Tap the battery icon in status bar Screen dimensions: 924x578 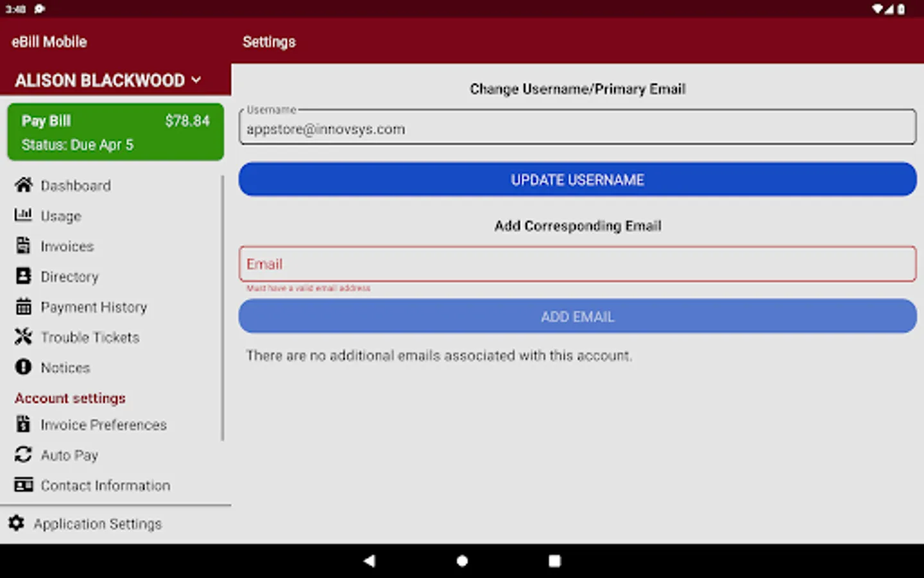(902, 8)
